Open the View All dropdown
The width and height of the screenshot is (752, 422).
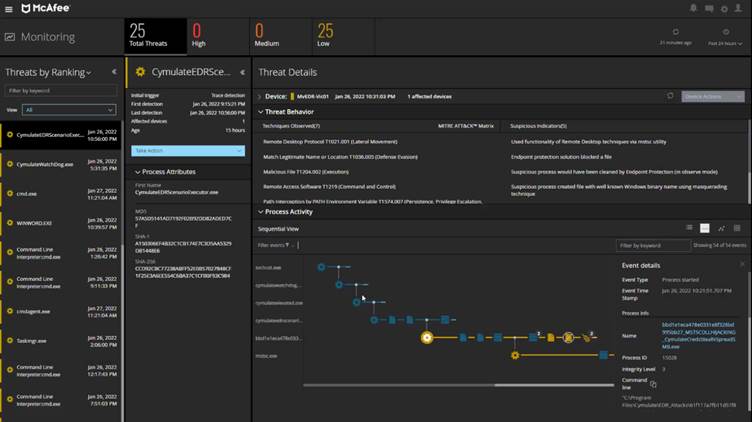click(x=69, y=110)
